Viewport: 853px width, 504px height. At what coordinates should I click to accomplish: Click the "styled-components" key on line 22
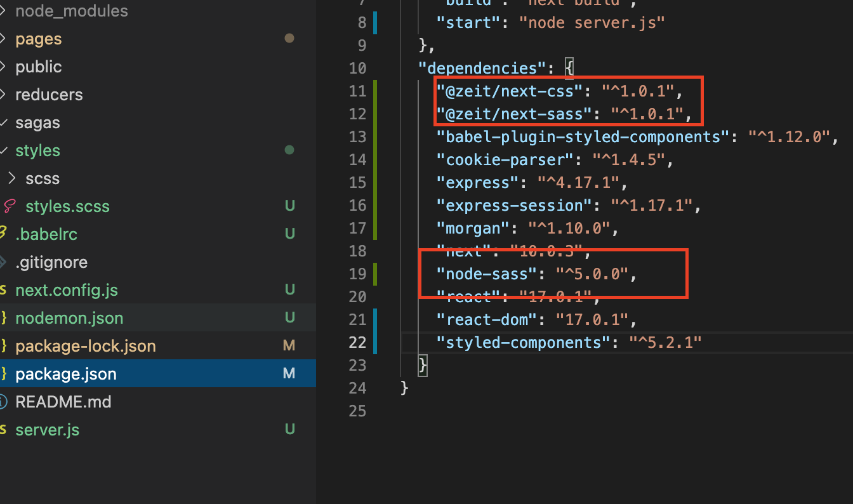pos(524,342)
